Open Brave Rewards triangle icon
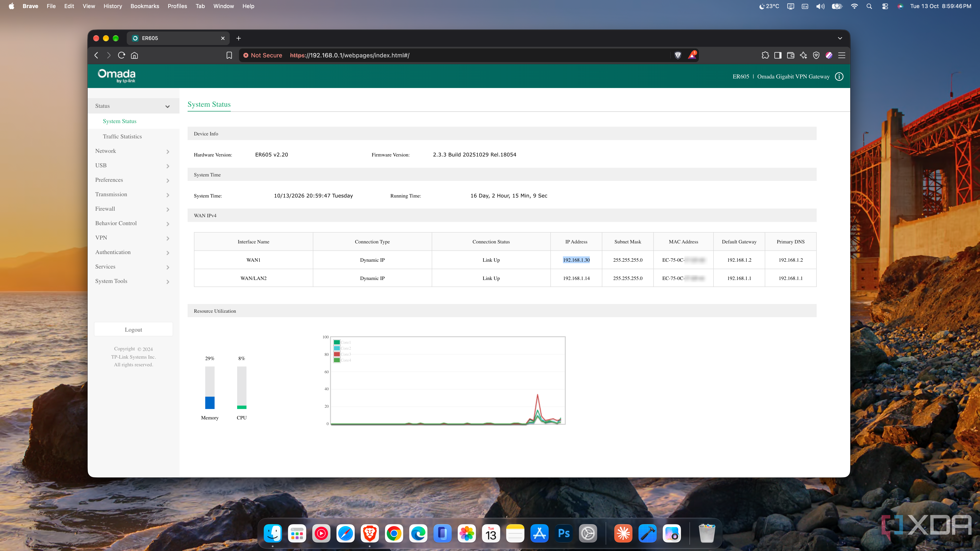This screenshot has height=551, width=980. click(x=692, y=55)
